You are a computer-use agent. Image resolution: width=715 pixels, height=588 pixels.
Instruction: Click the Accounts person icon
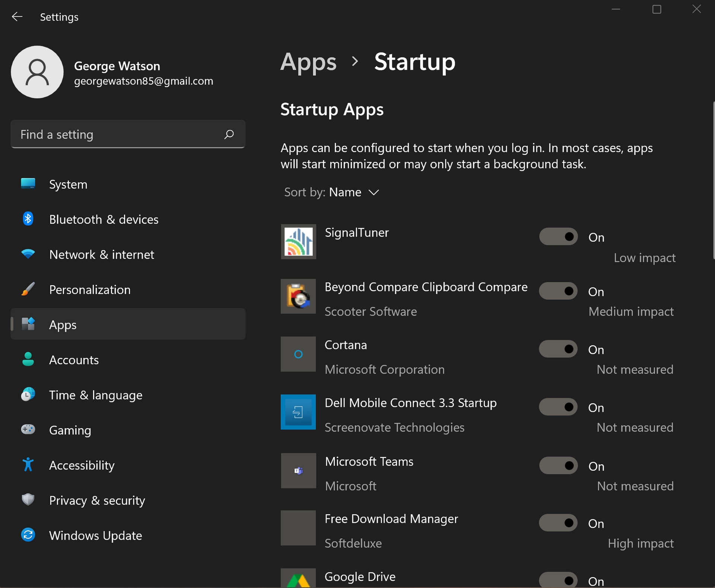coord(28,359)
